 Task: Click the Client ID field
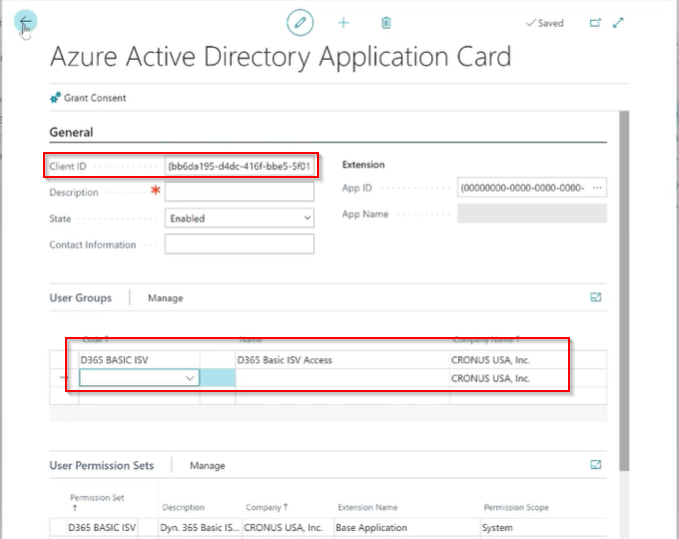tap(239, 166)
